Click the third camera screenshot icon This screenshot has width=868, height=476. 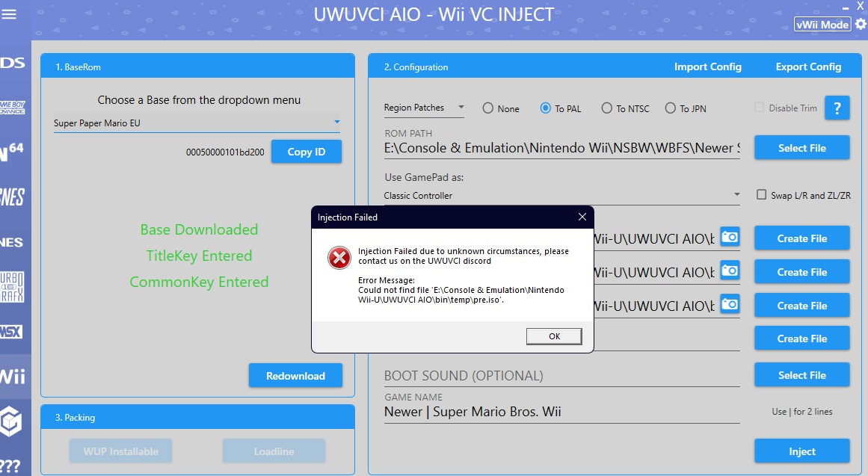point(730,304)
